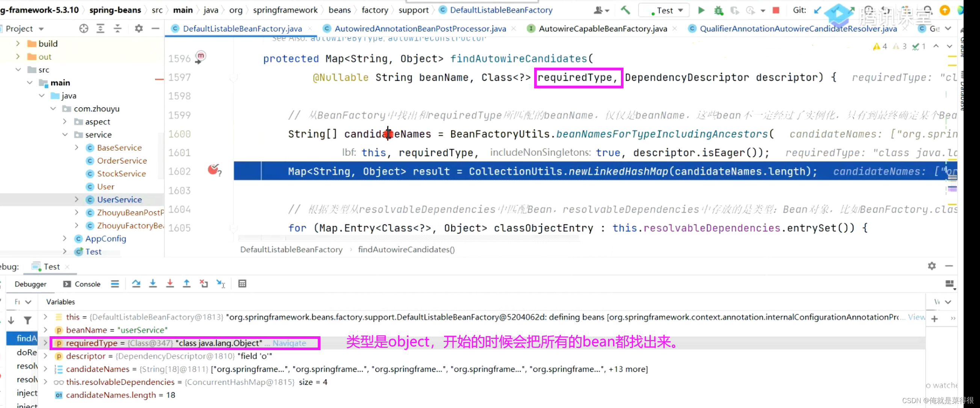
Task: Toggle the Select Opened File target icon
Action: click(84, 29)
